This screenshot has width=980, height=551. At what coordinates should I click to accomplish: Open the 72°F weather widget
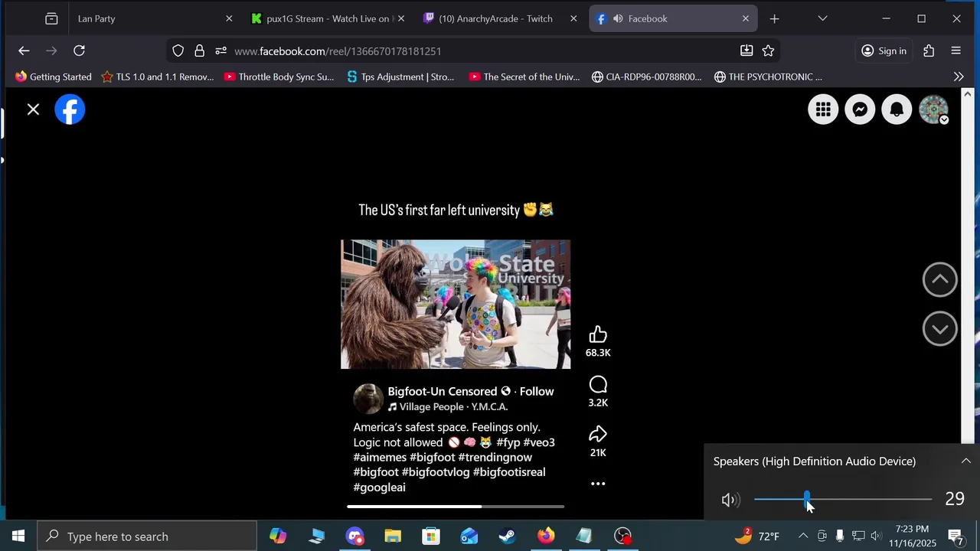(x=757, y=536)
